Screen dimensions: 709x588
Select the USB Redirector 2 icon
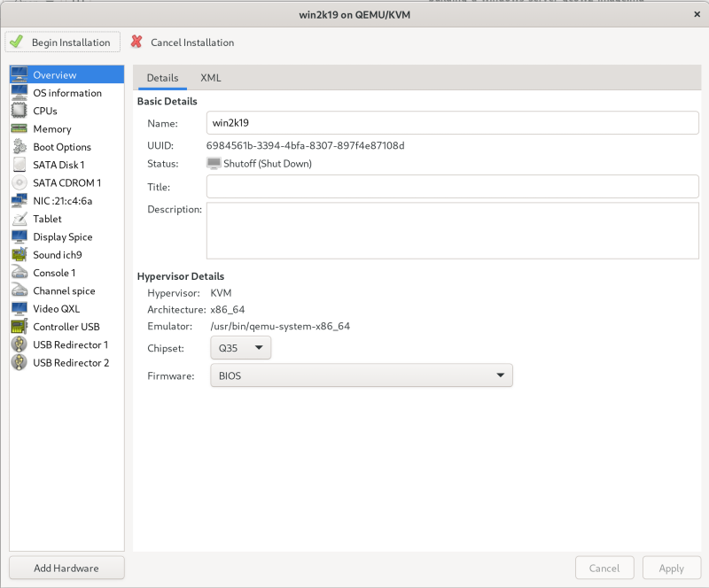point(19,362)
